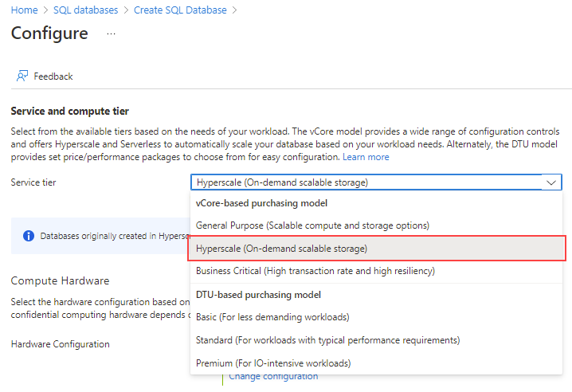Open the ellipsis menu beside Configure

[111, 34]
